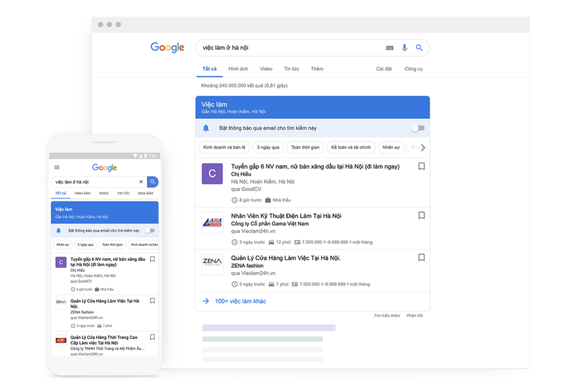The height and width of the screenshot is (383, 586).
Task: Click purple 'C' logo on phone
Action: [61, 262]
